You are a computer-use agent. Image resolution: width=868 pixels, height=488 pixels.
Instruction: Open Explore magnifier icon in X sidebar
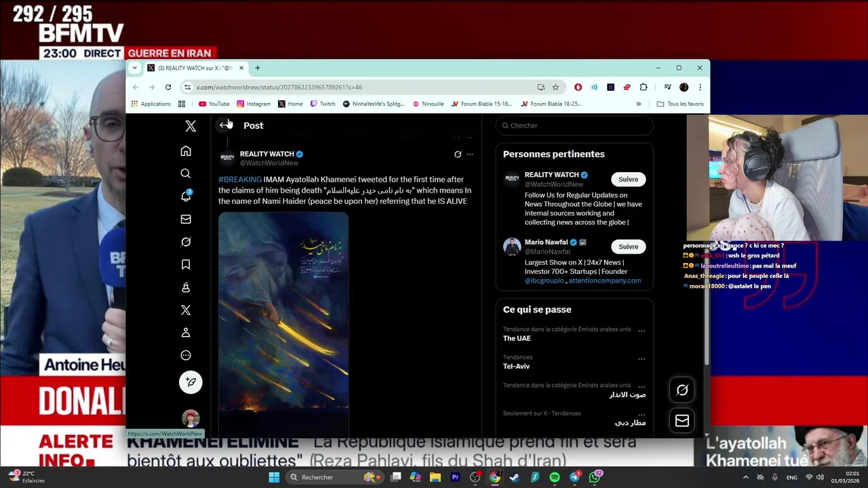click(186, 174)
